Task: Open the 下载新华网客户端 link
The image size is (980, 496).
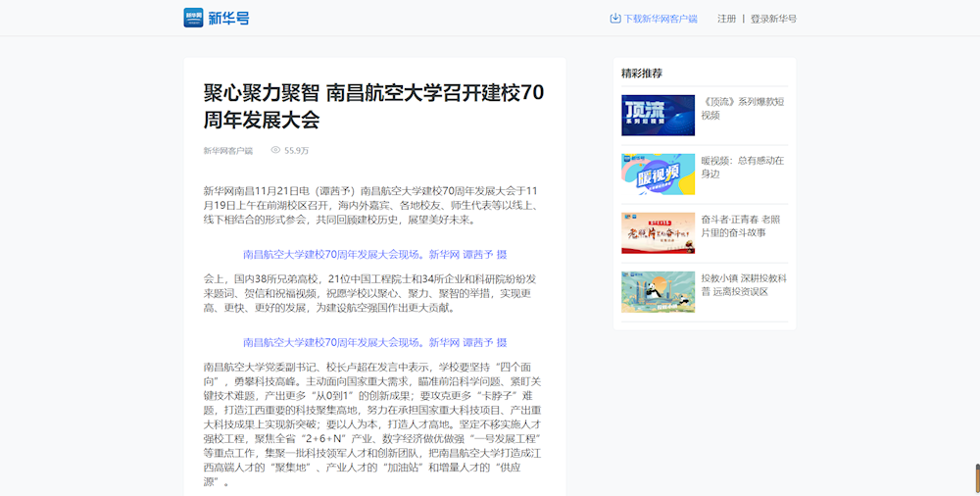Action: (661, 19)
